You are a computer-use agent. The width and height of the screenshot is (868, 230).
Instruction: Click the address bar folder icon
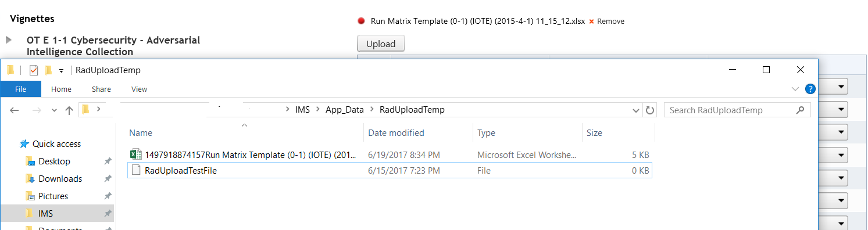85,110
